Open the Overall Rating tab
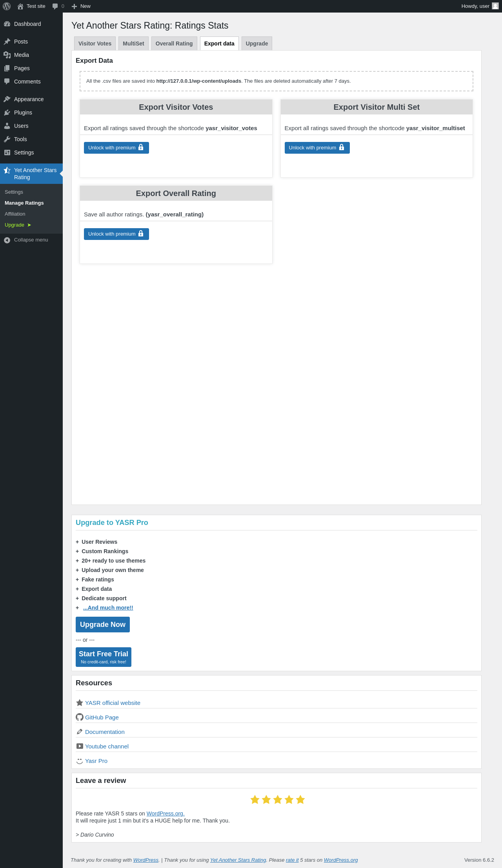502x868 pixels. pos(174,44)
